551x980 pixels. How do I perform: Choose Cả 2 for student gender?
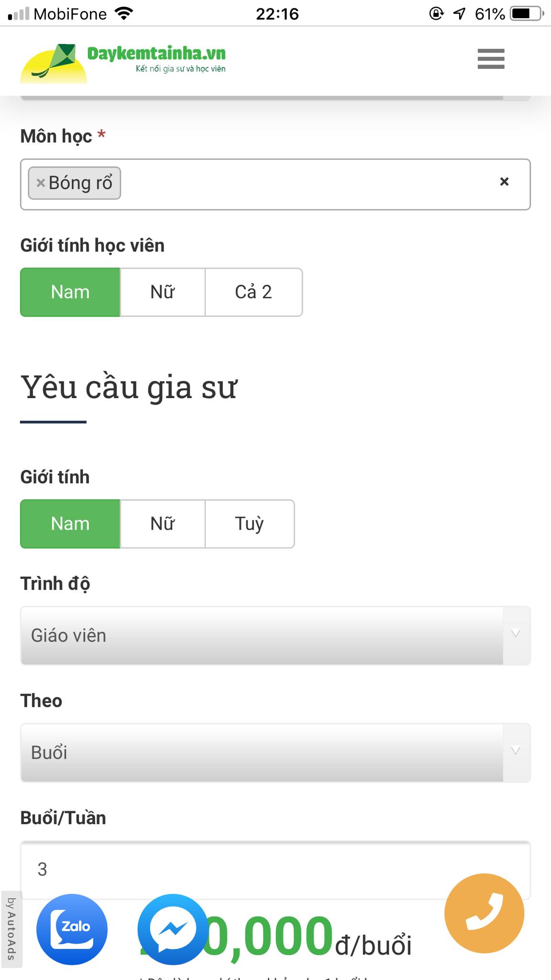pos(254,291)
